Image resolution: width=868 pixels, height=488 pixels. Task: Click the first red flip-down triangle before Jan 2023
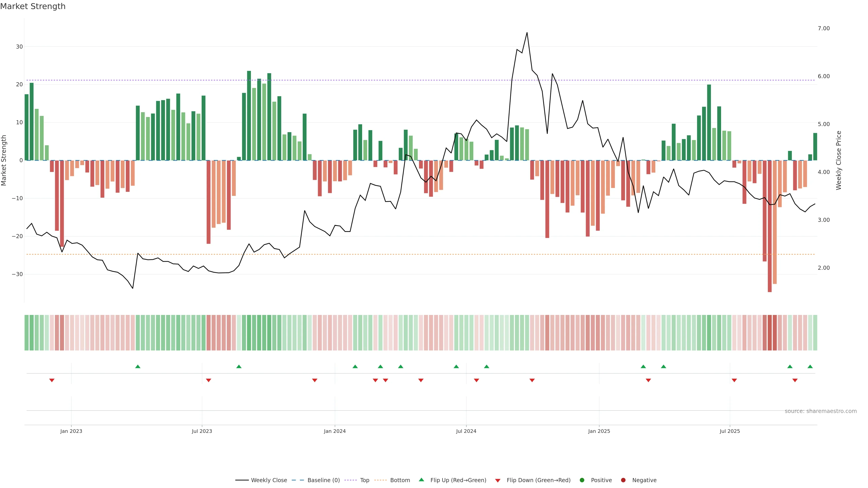tap(52, 380)
